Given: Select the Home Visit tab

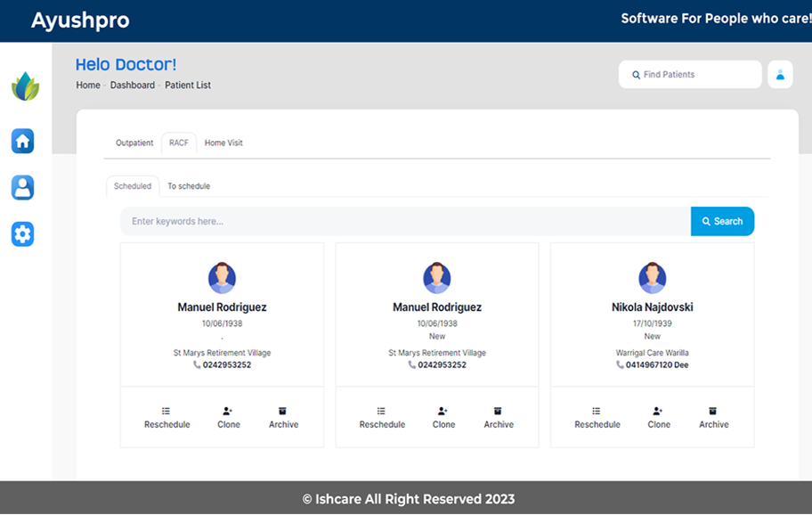Looking at the screenshot, I should pyautogui.click(x=223, y=143).
